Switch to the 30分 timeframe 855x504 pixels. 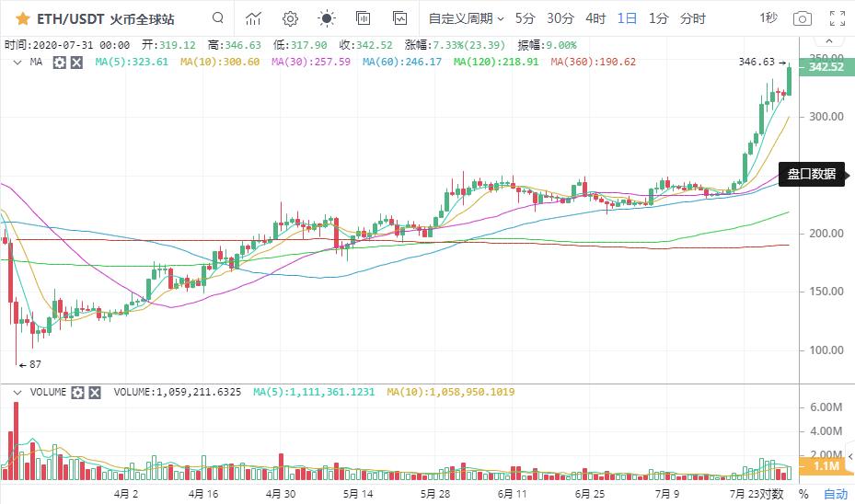560,18
